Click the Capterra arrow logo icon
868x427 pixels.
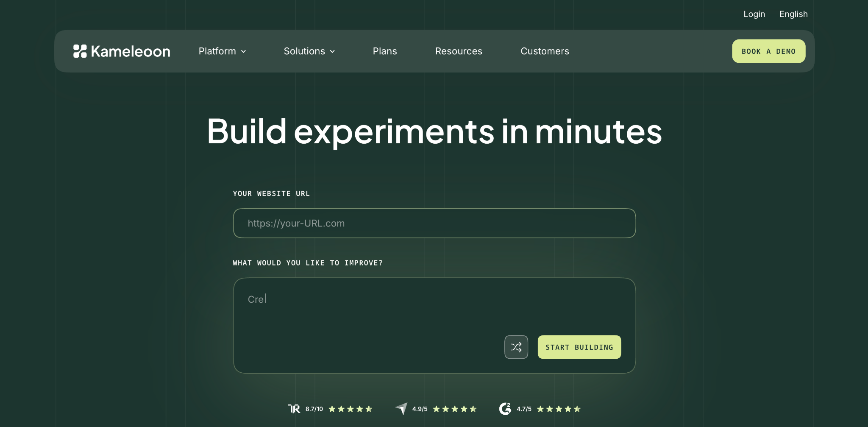point(401,408)
